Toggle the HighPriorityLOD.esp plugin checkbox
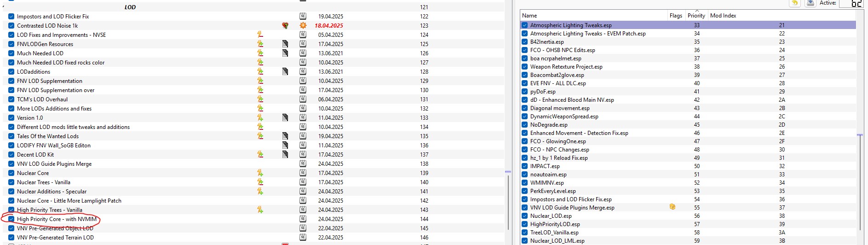Image resolution: width=868 pixels, height=245 pixels. pos(524,224)
